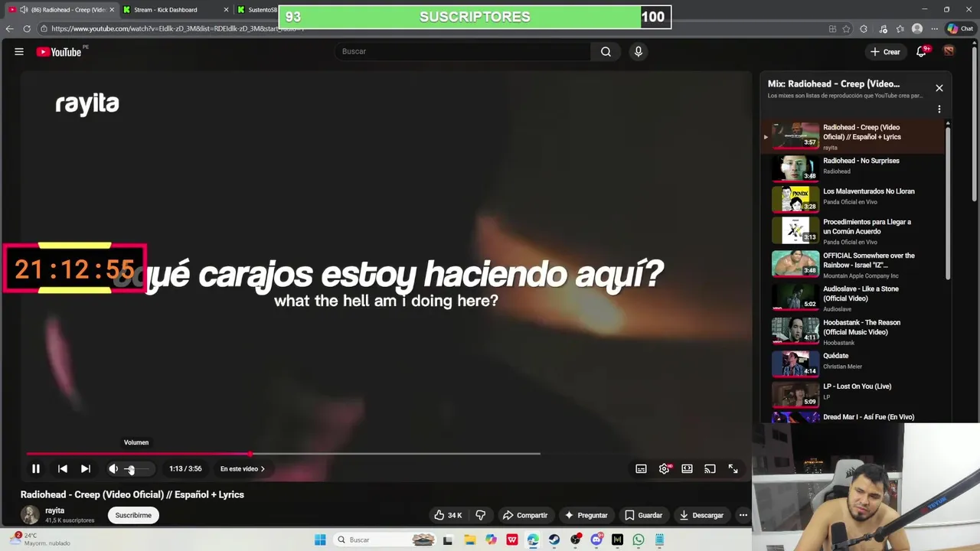
Task: Skip to the next video
Action: [86, 468]
